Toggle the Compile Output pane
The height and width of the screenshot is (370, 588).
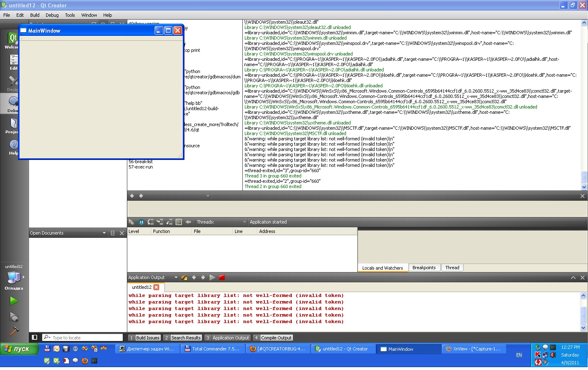click(273, 338)
